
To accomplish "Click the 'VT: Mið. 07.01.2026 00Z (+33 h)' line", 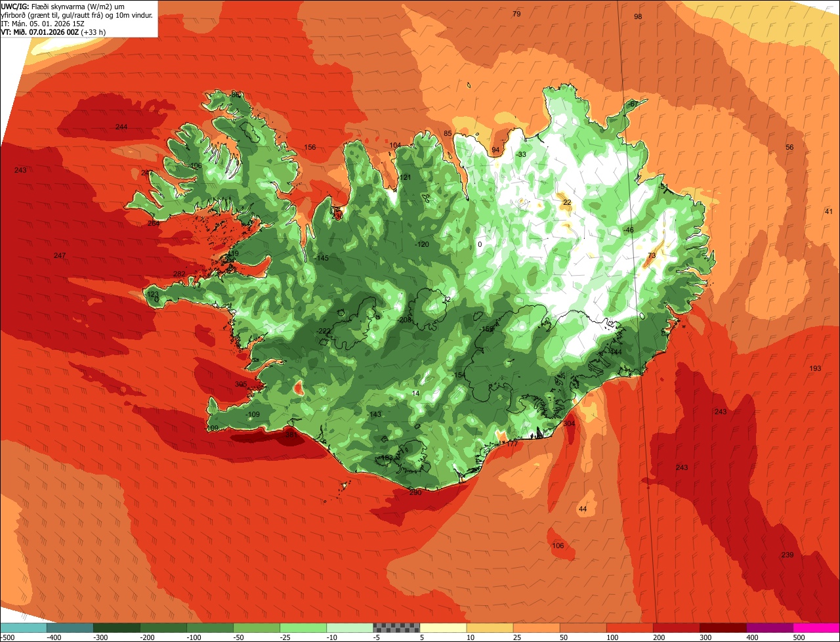I will click(x=54, y=32).
